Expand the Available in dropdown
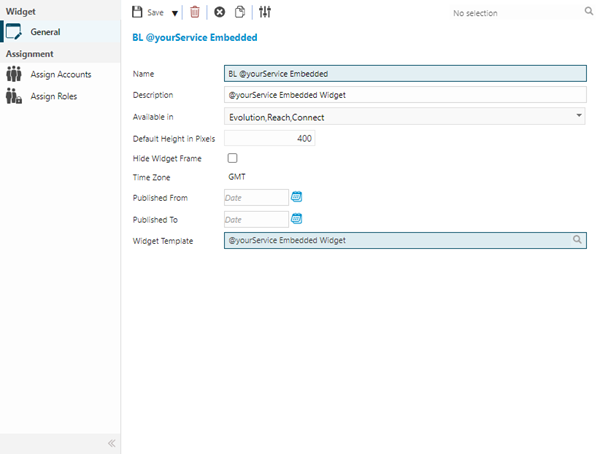This screenshot has height=454, width=600. [580, 116]
